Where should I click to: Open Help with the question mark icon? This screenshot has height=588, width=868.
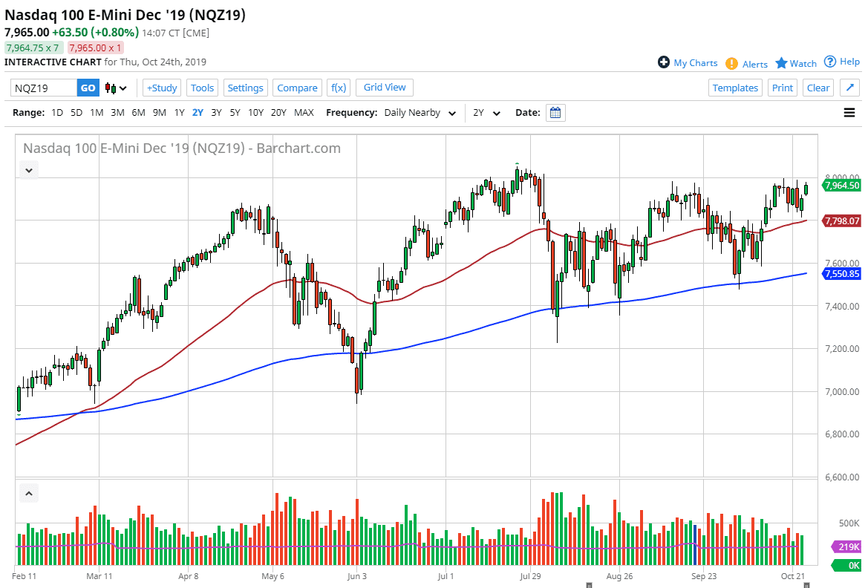pyautogui.click(x=830, y=62)
